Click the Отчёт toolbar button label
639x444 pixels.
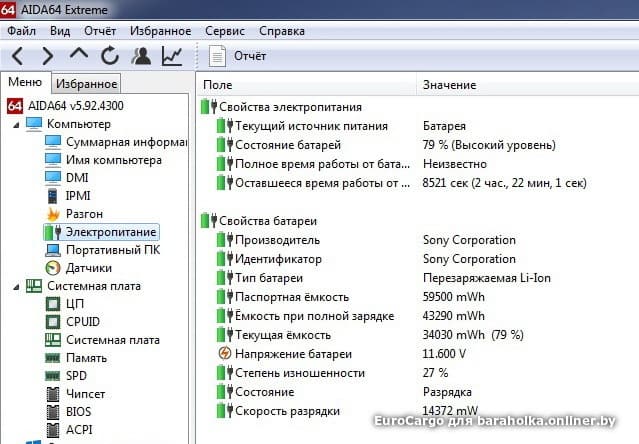pos(250,56)
